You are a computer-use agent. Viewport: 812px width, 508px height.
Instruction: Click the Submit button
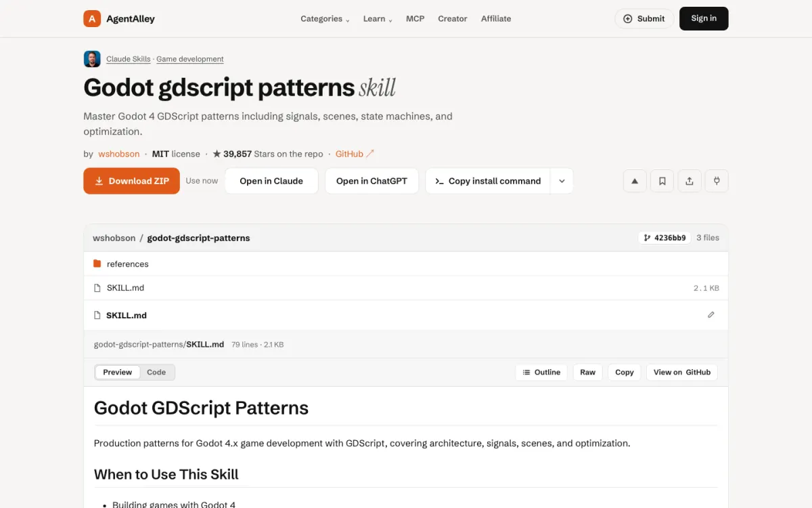(x=644, y=19)
